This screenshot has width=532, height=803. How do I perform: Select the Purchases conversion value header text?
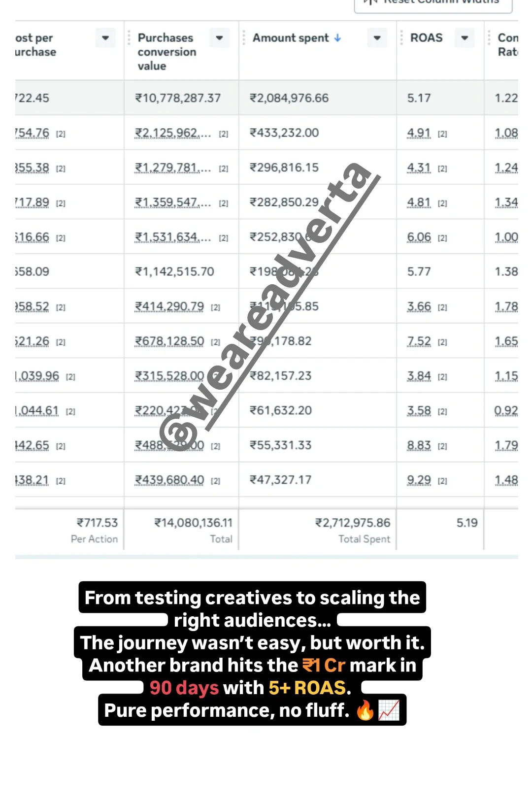tap(166, 52)
